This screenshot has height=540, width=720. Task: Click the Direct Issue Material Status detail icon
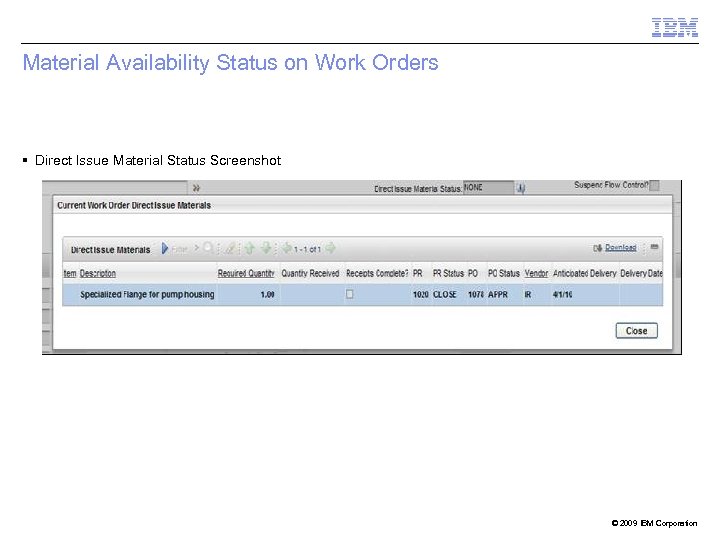(521, 188)
